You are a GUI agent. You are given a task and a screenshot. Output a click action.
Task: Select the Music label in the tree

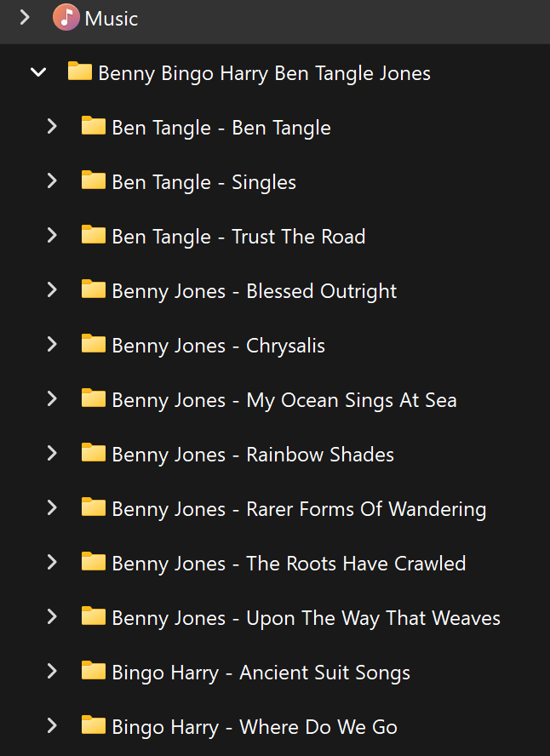(x=111, y=19)
